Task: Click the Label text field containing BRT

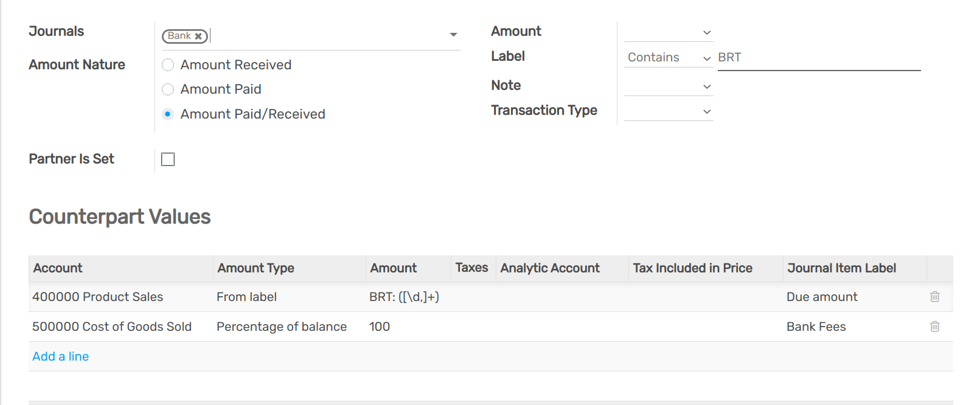Action: pos(819,58)
